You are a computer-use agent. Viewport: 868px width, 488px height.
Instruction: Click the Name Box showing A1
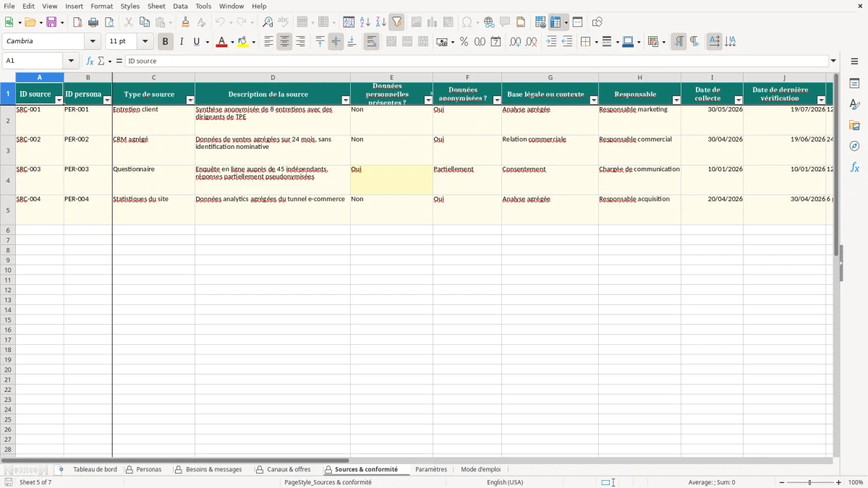(x=33, y=61)
